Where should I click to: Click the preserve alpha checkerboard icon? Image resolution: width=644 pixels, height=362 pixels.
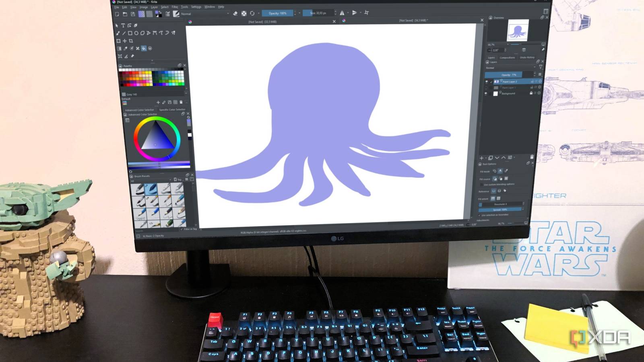244,13
